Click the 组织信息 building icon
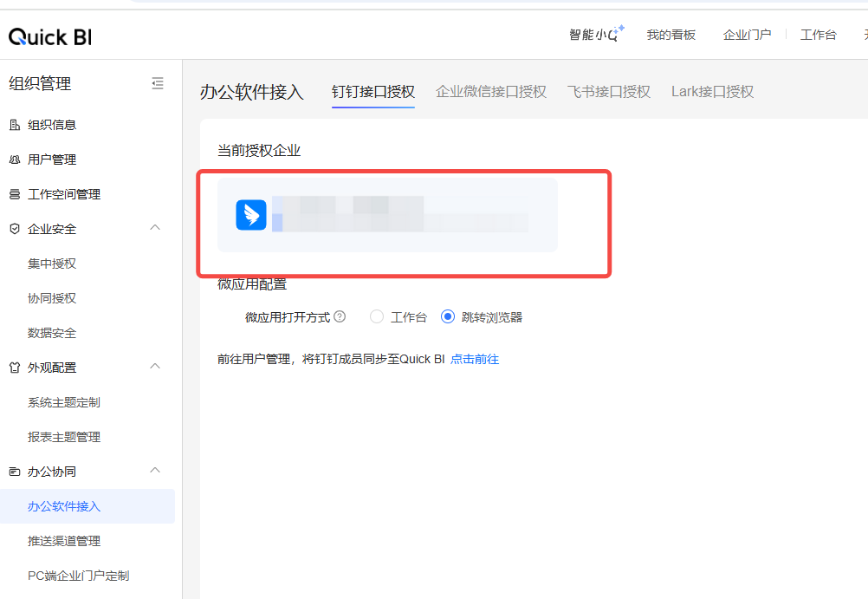 click(x=15, y=125)
